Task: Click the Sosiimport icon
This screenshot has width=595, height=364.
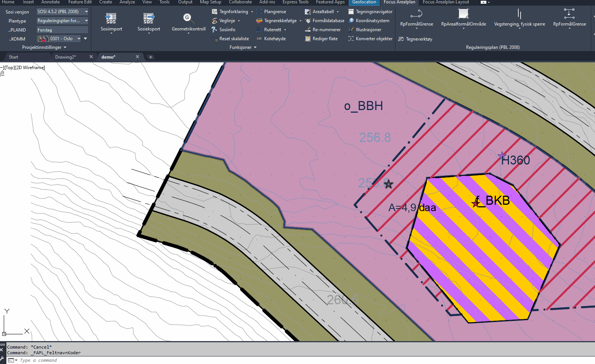Action: coord(111,18)
